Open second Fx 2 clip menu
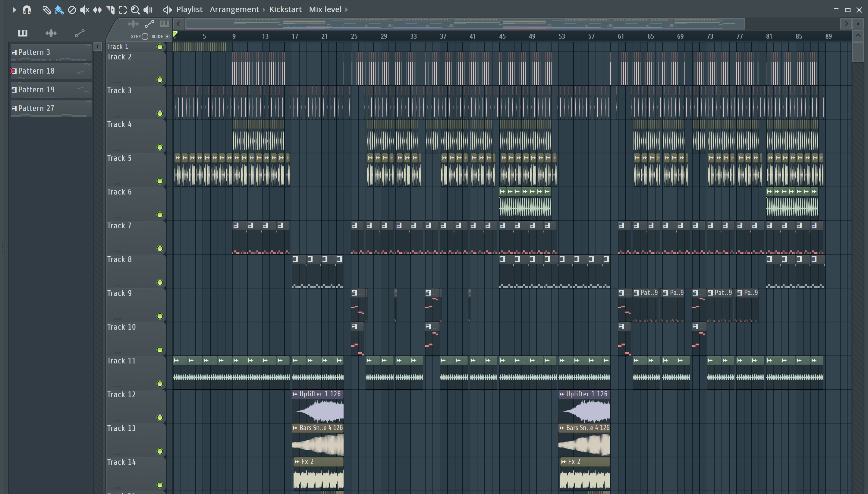This screenshot has height=494, width=868. 564,462
